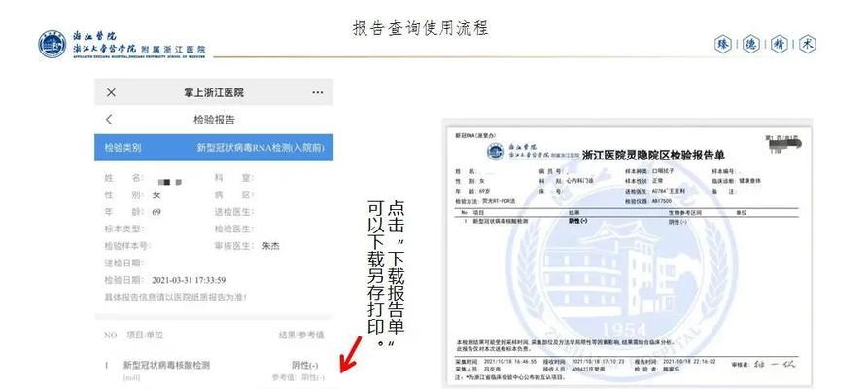The image size is (868, 389).
Task: Go back using the 检验报告 back chevron
Action: 109,120
